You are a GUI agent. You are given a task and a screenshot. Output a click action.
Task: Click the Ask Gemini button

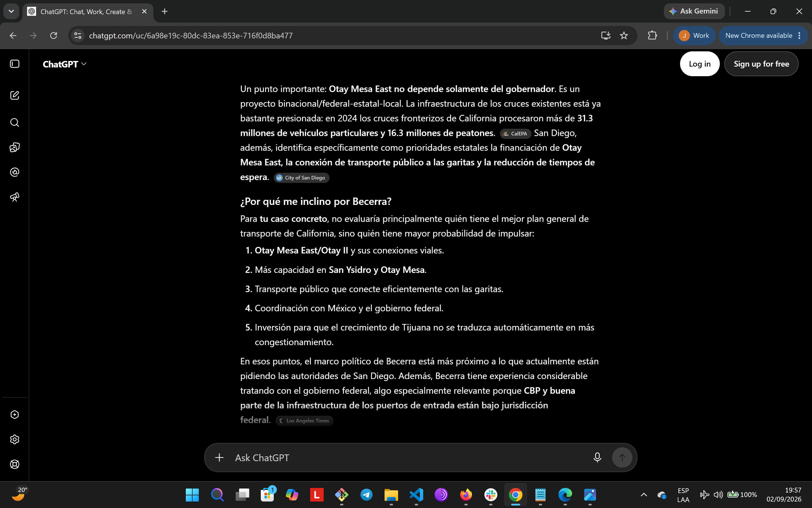[694, 11]
